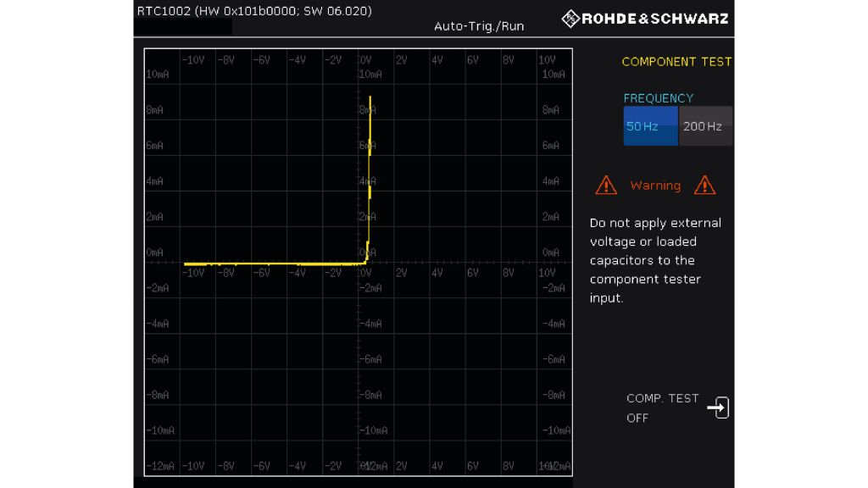The image size is (868, 488).
Task: Select the 50 Hz test frequency
Action: [x=650, y=126]
